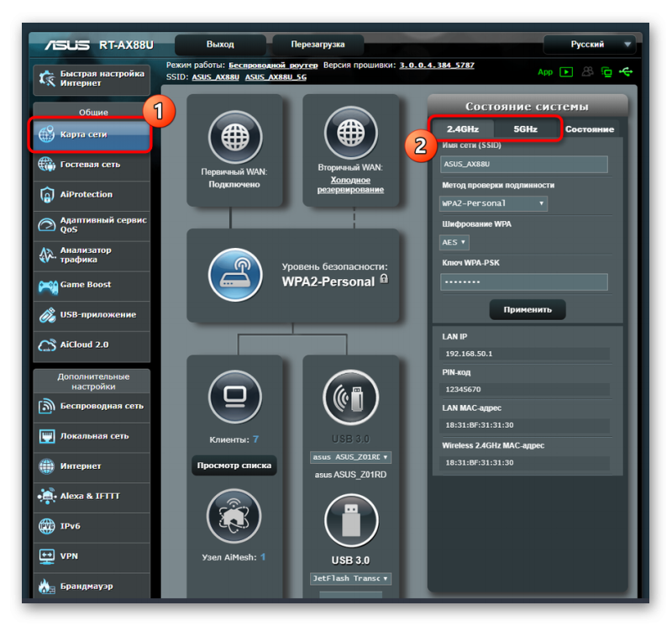Screen dimensions: 672x626
Task: Open the VPN menu item
Action: pyautogui.click(x=92, y=556)
